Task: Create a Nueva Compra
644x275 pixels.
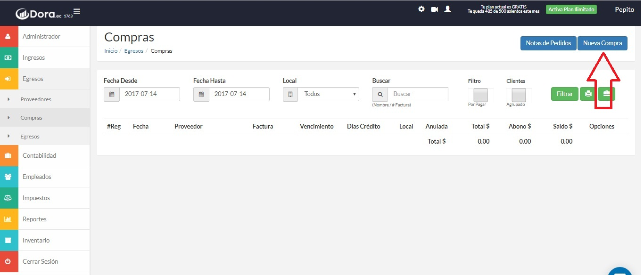Action: coord(603,43)
